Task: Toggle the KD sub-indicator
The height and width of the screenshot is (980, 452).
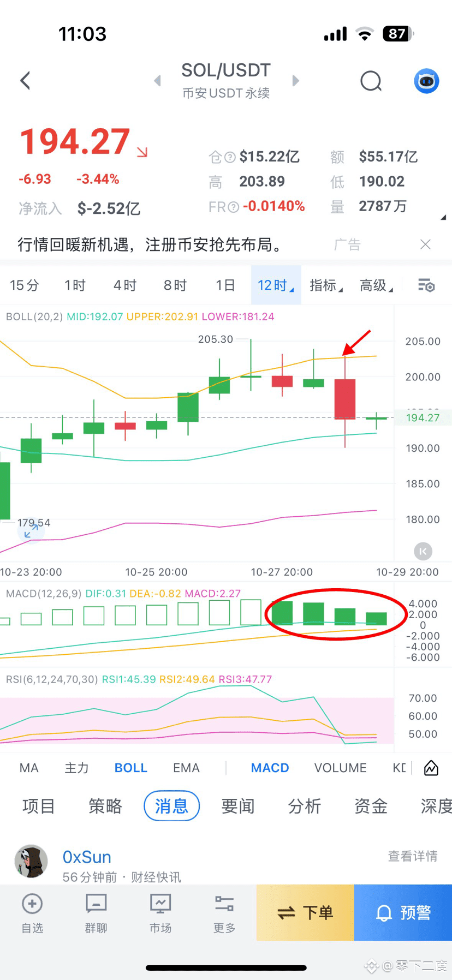Action: pos(399,768)
